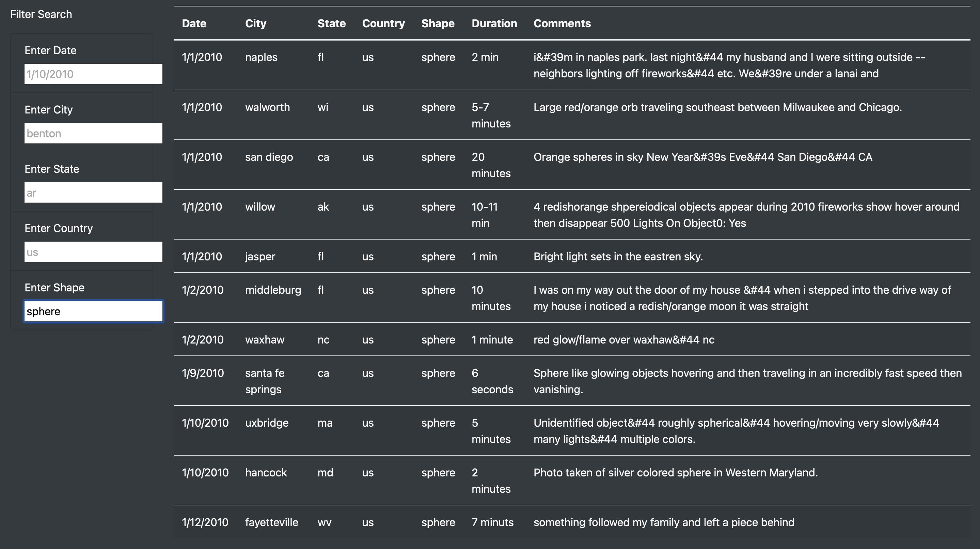980x549 pixels.
Task: Click the Enter Shape field containing sphere
Action: coord(93,311)
